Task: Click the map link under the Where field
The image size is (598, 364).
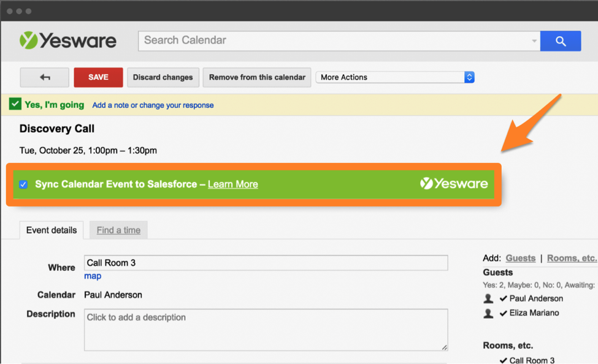Action: click(92, 276)
